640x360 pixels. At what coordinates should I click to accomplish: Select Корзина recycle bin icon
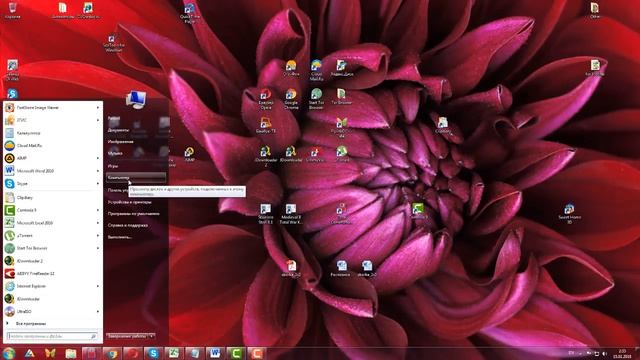[x=12, y=11]
